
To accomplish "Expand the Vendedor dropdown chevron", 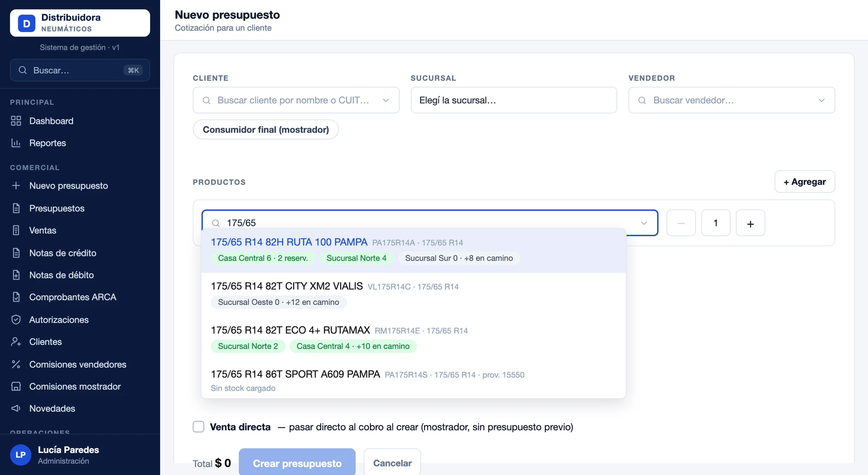I will coord(822,100).
